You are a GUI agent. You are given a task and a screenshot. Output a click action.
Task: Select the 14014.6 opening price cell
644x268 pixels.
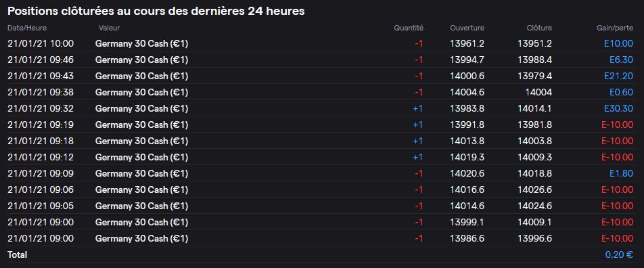pyautogui.click(x=467, y=206)
